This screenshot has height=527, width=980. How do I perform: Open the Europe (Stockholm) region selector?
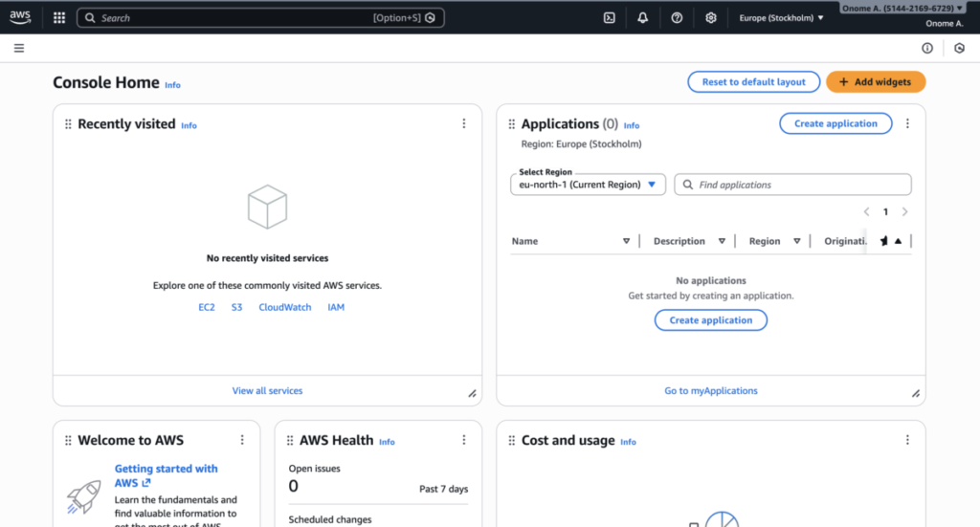(781, 18)
